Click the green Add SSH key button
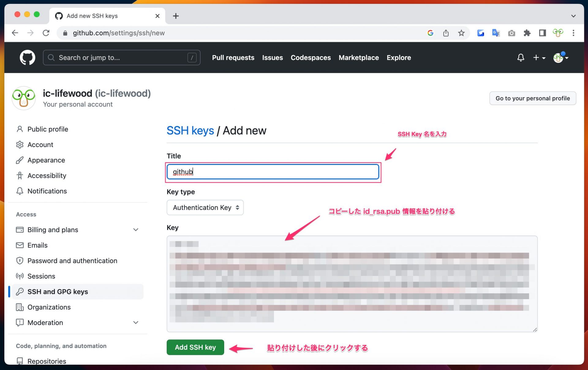The image size is (588, 370). point(195,347)
